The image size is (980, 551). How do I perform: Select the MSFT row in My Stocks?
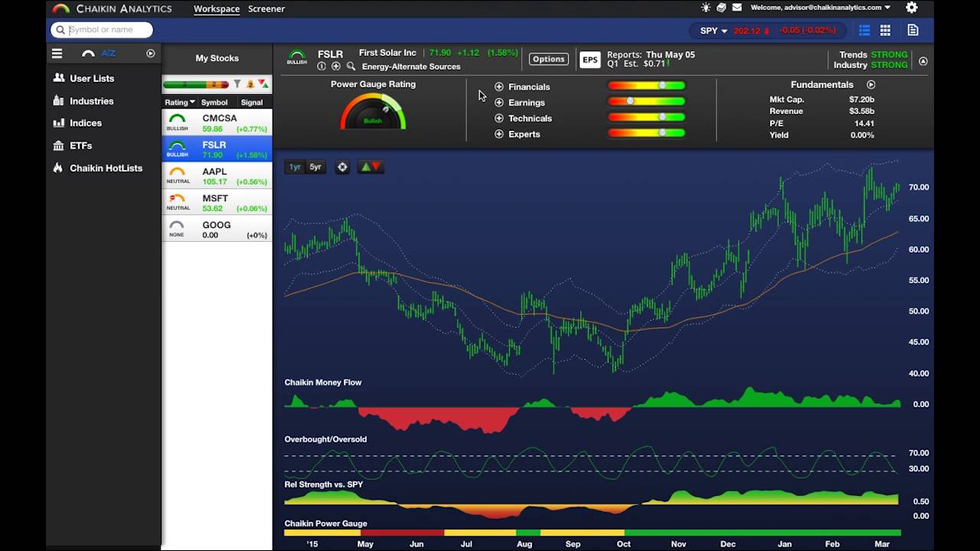(x=217, y=203)
